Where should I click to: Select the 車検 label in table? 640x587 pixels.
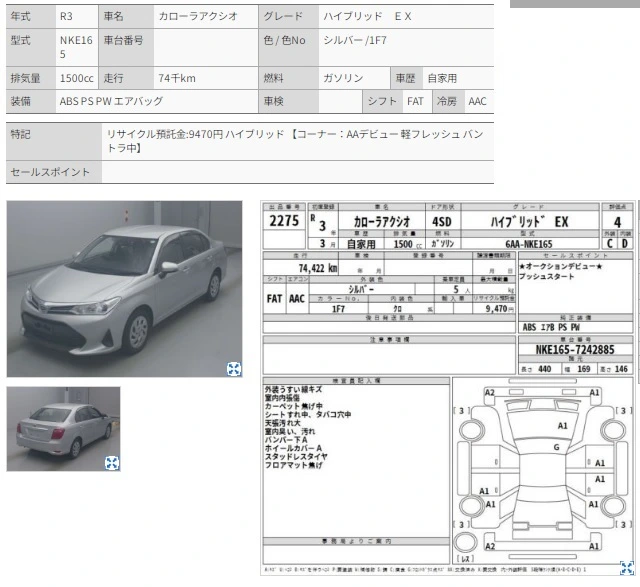click(x=273, y=101)
